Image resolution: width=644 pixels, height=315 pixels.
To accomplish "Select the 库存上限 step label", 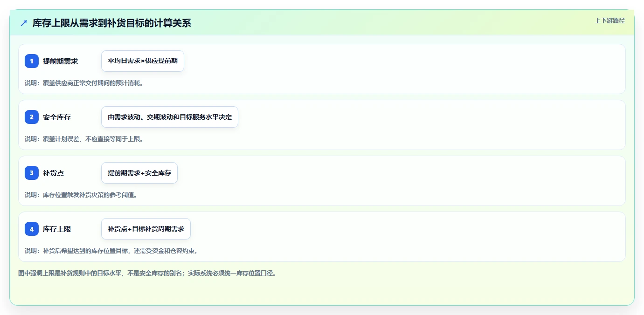I will pyautogui.click(x=57, y=229).
